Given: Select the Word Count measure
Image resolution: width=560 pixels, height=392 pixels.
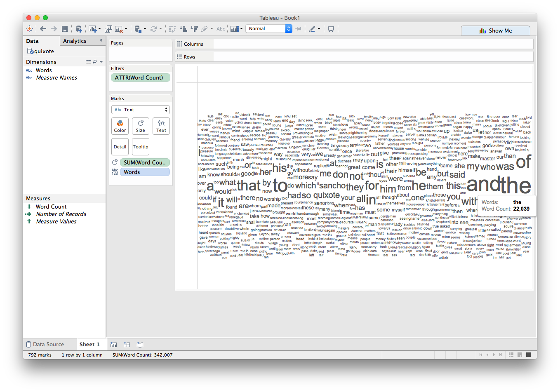Looking at the screenshot, I should 51,207.
